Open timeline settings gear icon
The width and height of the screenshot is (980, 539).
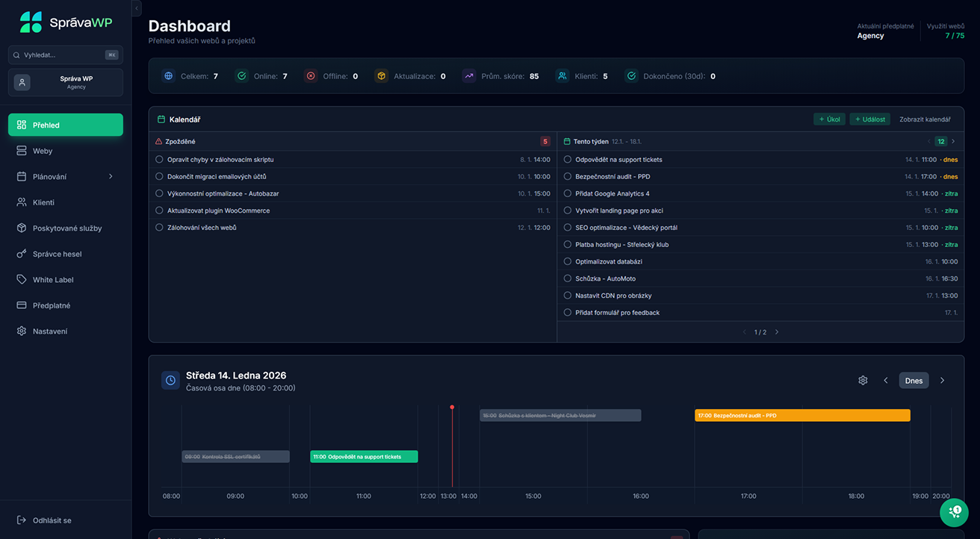pos(863,381)
